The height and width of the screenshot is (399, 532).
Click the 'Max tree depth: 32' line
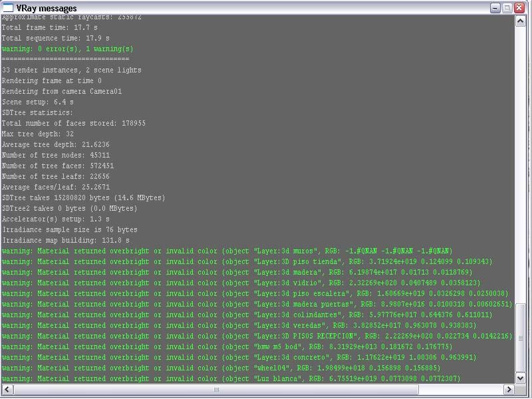click(38, 134)
